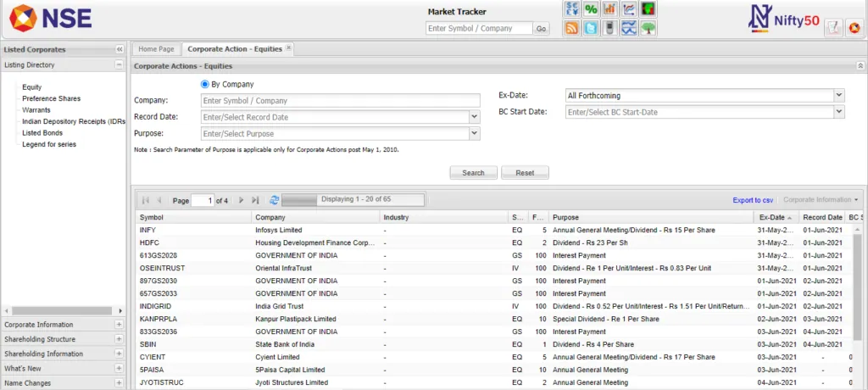Viewport: 868px width, 390px height.
Task: Click the small NSE emblem icon top right
Action: coord(854,28)
